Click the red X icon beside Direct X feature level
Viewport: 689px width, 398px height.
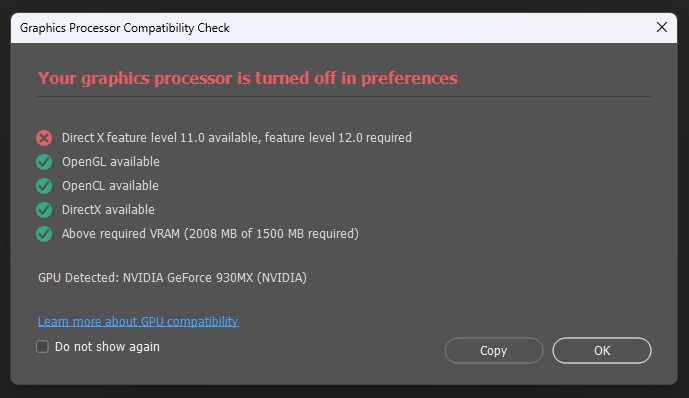pyautogui.click(x=44, y=138)
